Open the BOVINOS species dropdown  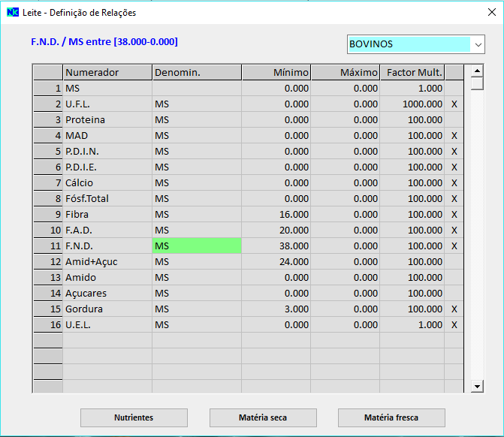[x=478, y=44]
